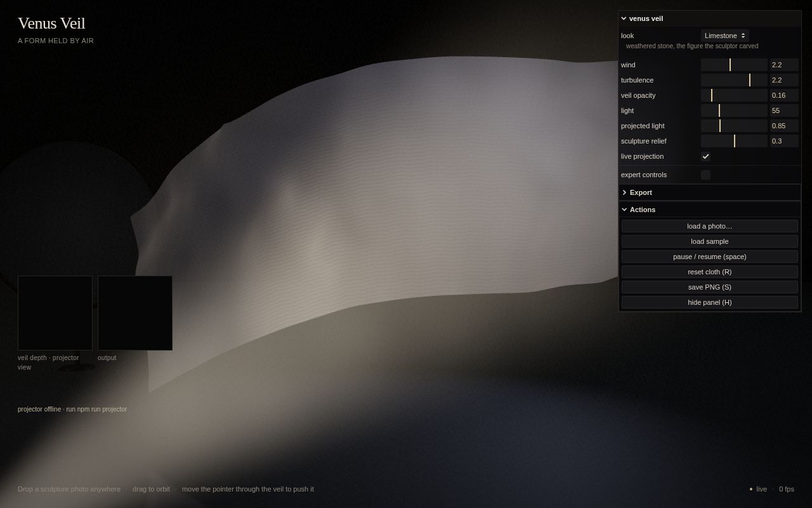Collapse the venus veil panel header

(x=710, y=18)
